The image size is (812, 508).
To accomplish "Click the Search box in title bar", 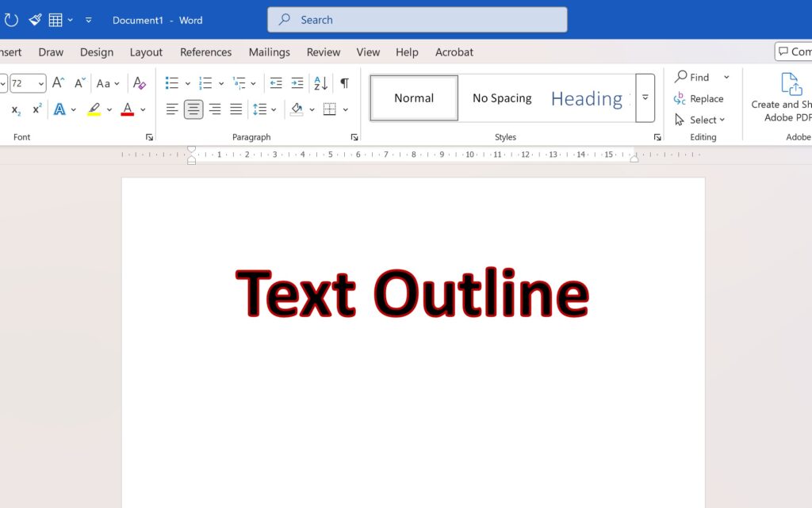I will tap(417, 20).
